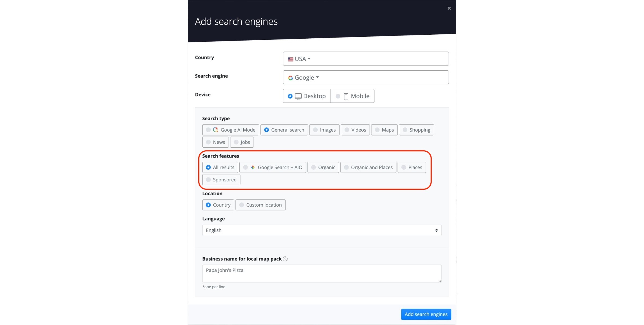This screenshot has height=325, width=644.
Task: Click the language selector stepper arrows
Action: click(437, 230)
